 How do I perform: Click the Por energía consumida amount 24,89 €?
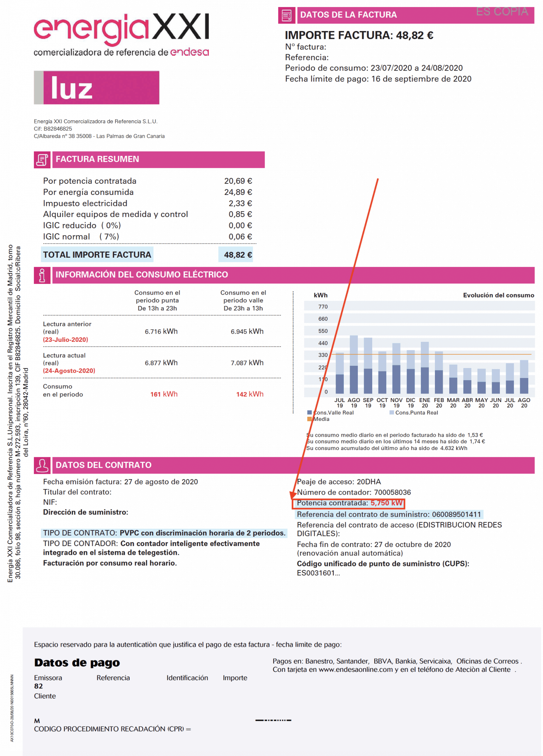tap(238, 192)
